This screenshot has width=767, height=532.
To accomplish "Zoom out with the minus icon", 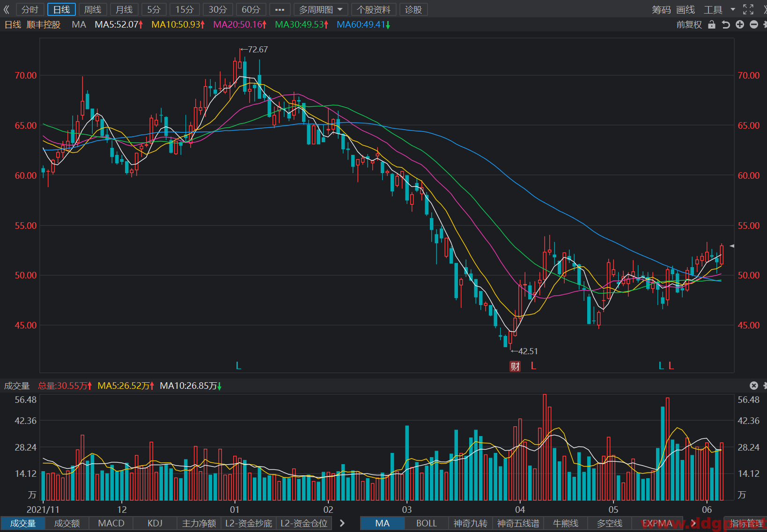I will 754,24.
